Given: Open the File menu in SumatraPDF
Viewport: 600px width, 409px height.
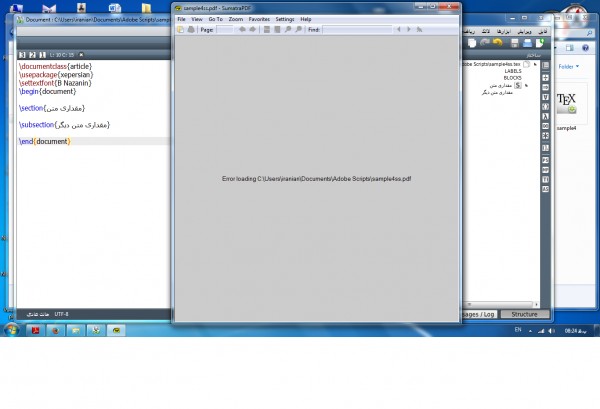Looking at the screenshot, I should point(181,19).
